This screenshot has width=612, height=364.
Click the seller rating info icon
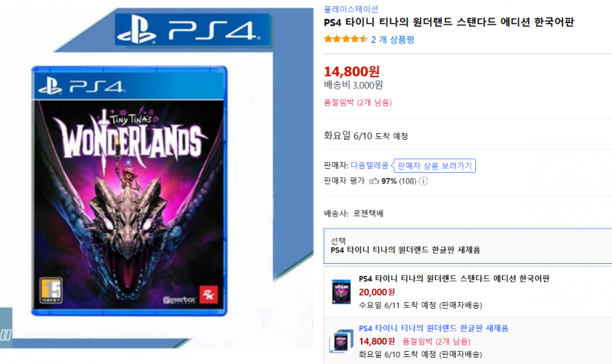[x=423, y=181]
